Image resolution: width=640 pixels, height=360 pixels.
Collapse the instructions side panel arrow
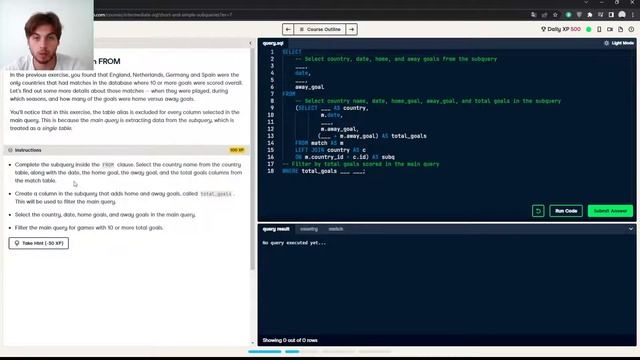[250, 43]
